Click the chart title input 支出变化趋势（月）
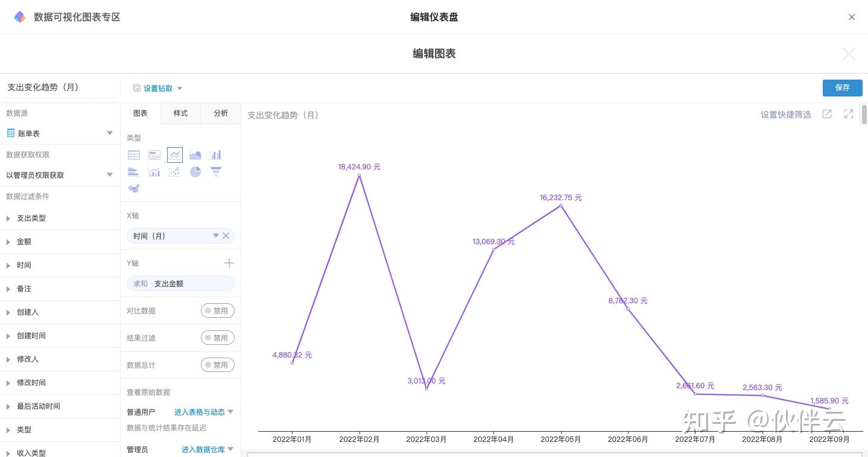 tap(60, 87)
